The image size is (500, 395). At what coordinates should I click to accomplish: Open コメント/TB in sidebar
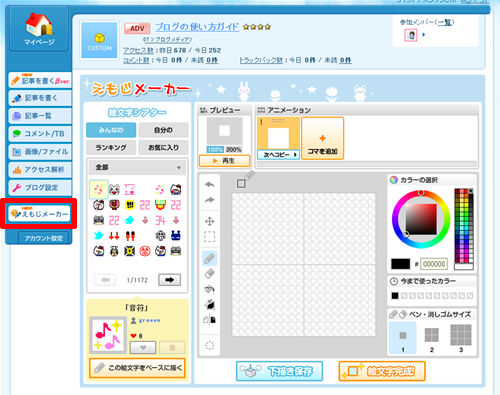[40, 134]
